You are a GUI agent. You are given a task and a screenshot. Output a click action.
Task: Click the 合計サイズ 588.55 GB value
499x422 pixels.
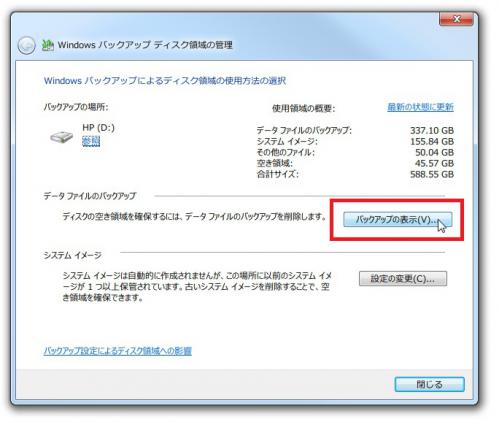[432, 174]
